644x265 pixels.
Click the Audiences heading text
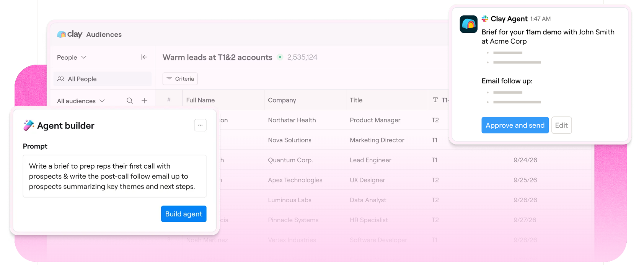(x=104, y=34)
